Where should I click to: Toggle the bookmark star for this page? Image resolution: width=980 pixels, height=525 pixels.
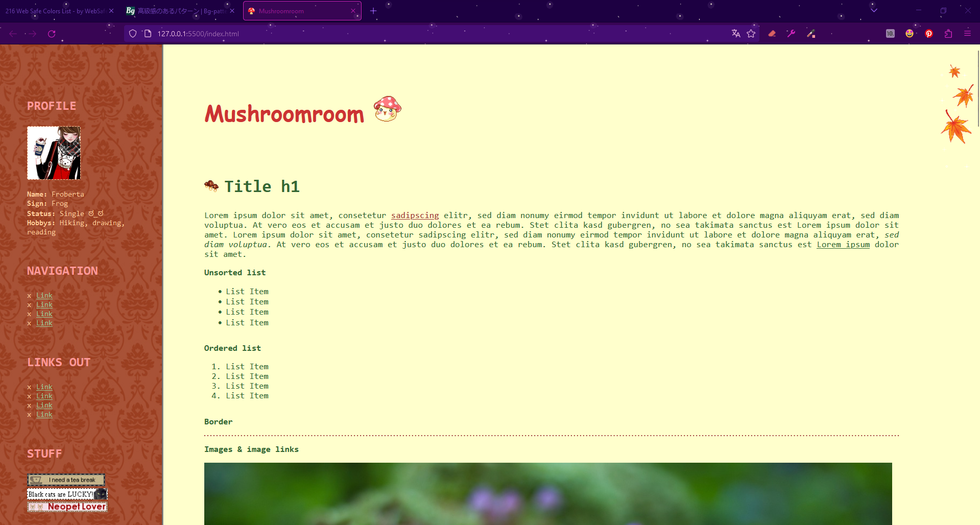coord(751,33)
